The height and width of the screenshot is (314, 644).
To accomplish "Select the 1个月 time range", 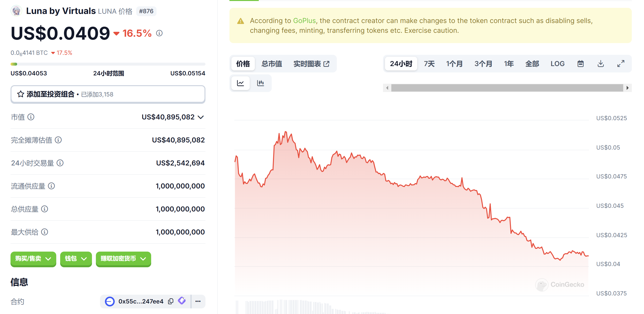I will point(454,64).
